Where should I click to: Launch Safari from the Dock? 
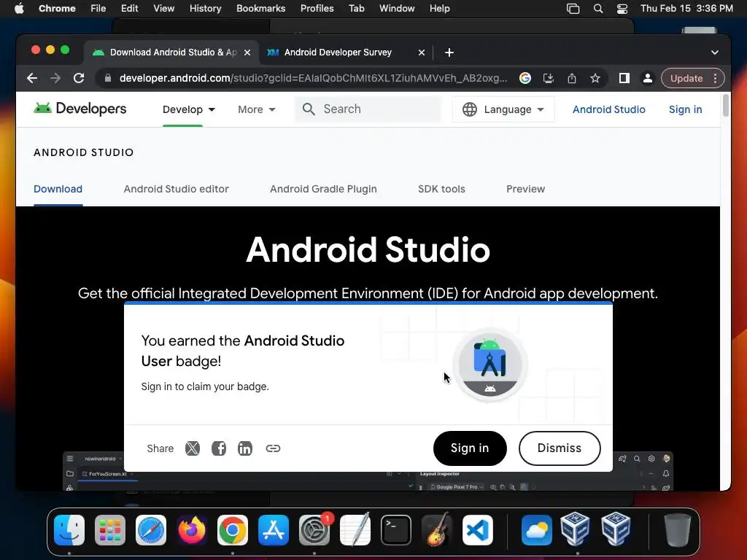151,530
